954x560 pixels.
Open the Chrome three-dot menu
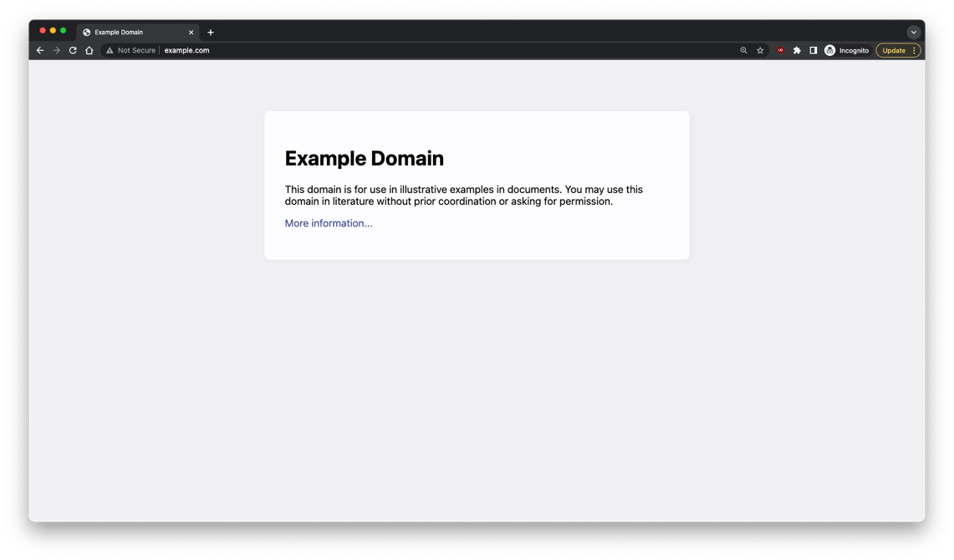(x=913, y=50)
